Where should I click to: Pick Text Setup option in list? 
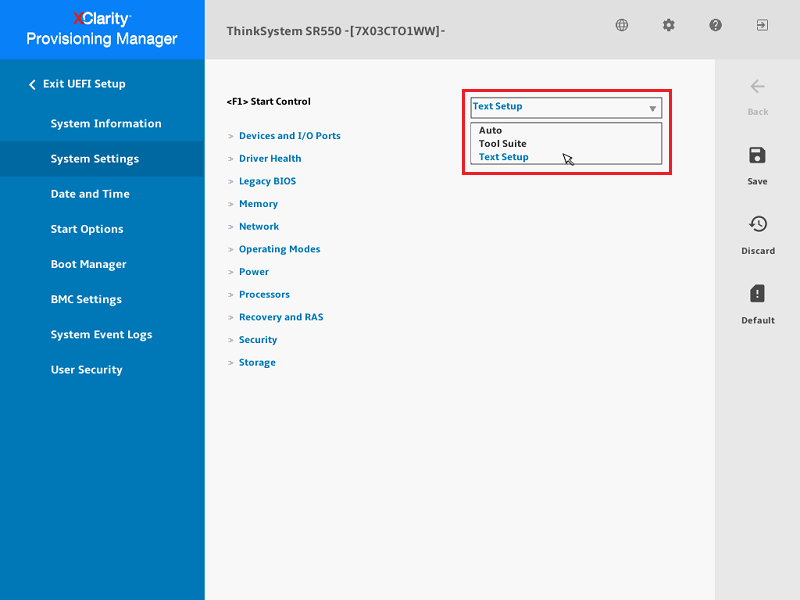click(x=503, y=157)
